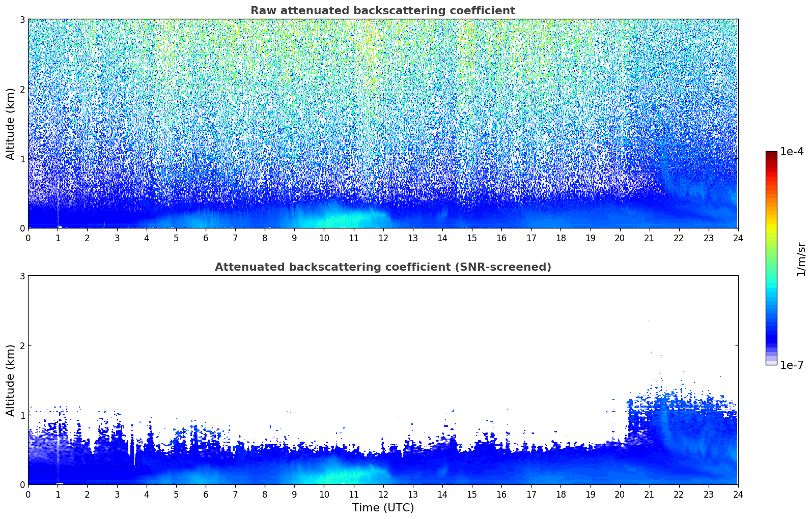Click altitude tick '3' of the SNR-screened plot
This screenshot has width=812, height=519.
click(x=22, y=276)
